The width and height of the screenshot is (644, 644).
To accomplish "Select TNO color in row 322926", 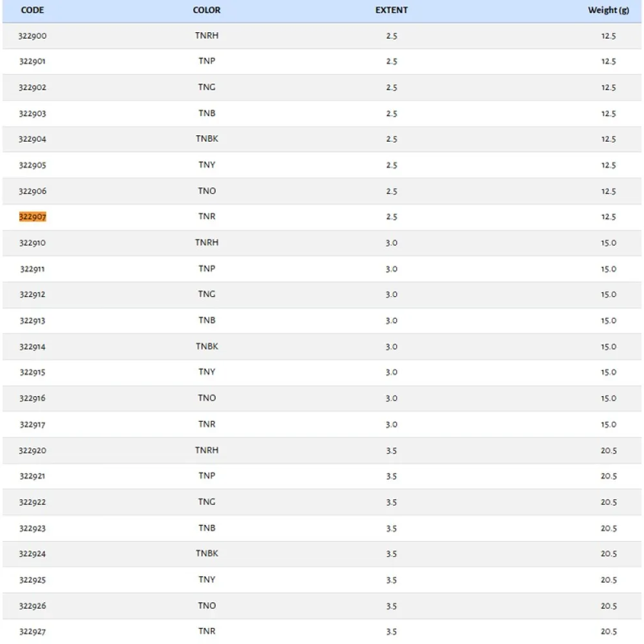I will click(207, 605).
